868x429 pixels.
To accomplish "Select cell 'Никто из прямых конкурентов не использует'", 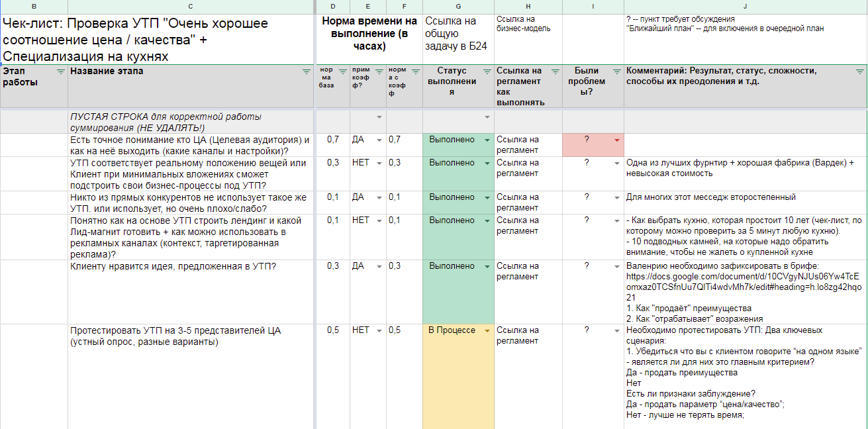I will click(x=191, y=203).
